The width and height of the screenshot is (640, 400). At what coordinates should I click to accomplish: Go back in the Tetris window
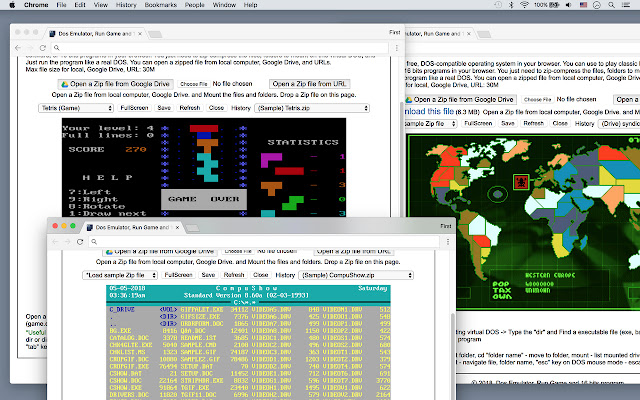point(18,48)
